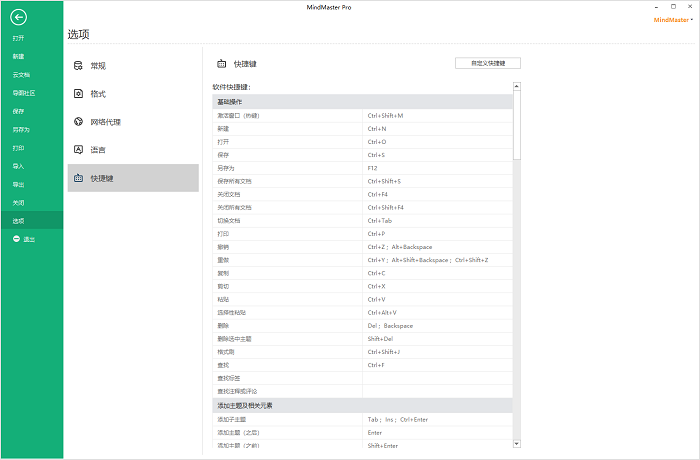Image resolution: width=700 pixels, height=460 pixels.
Task: Open 导出 (Export) in left menu
Action: pos(18,185)
